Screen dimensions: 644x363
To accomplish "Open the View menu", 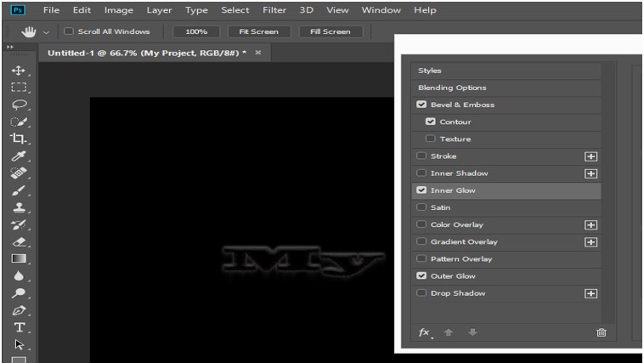I will click(337, 10).
